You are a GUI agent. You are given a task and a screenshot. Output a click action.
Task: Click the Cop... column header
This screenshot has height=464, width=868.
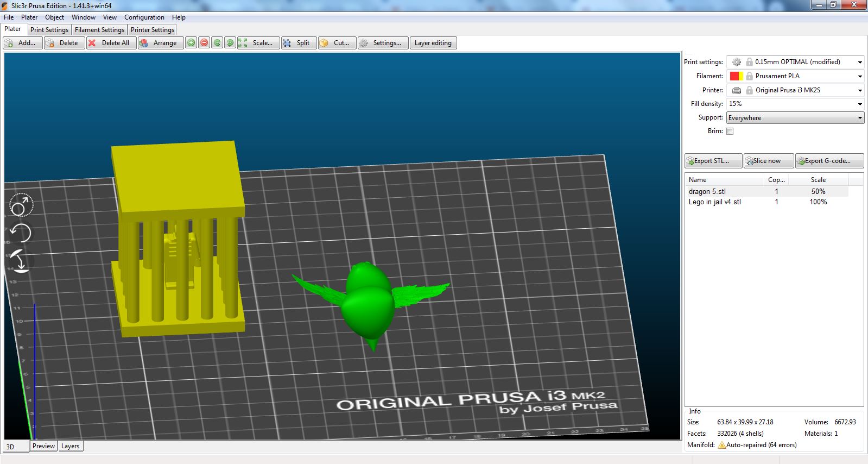(x=776, y=180)
